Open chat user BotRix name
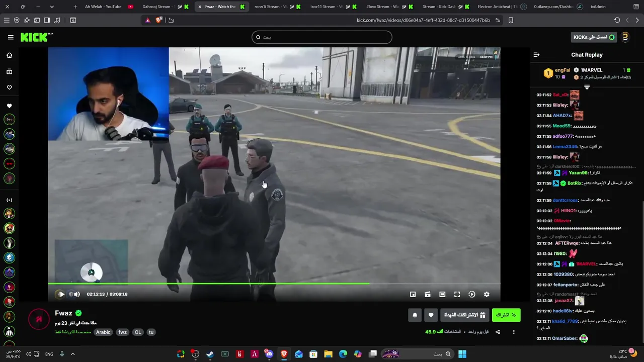Image resolution: width=644 pixels, height=362 pixels. click(575, 184)
